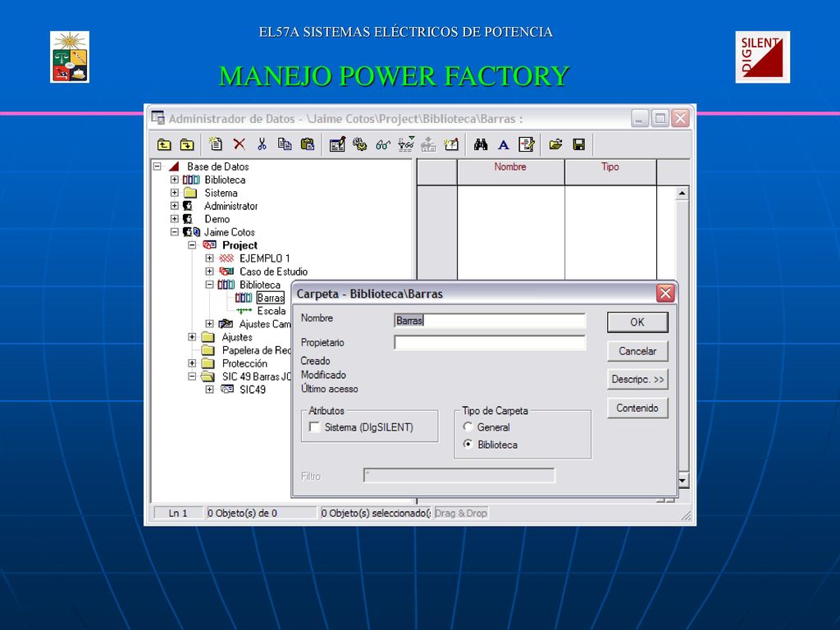Click the Drag & Drop status bar indicator
840x630 pixels.
(461, 514)
